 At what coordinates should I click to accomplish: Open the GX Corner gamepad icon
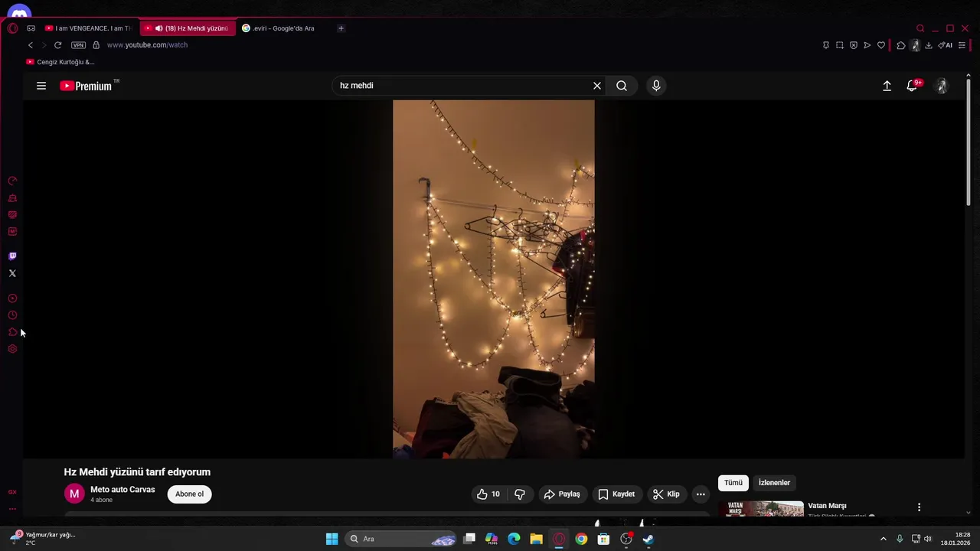tap(31, 28)
